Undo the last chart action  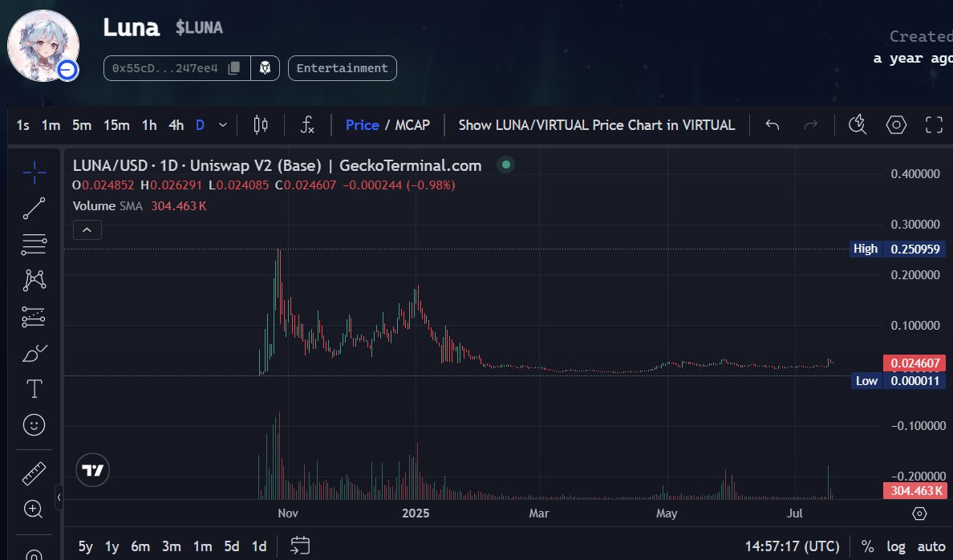tap(773, 125)
